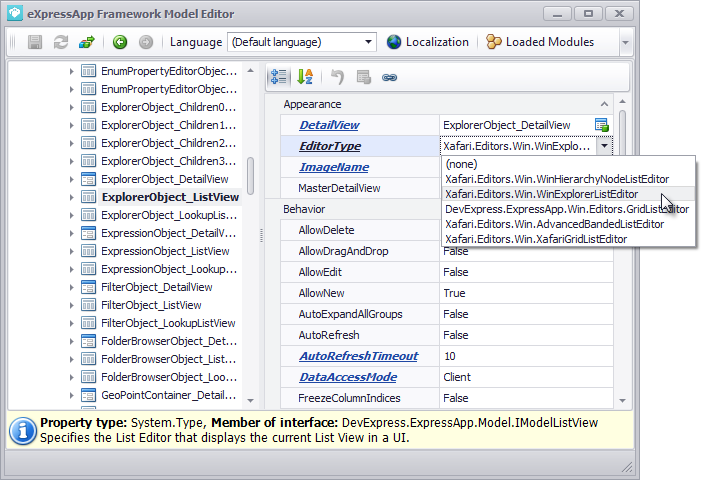Click the green-arrow merge differences icon
701x480 pixels.
(x=87, y=42)
